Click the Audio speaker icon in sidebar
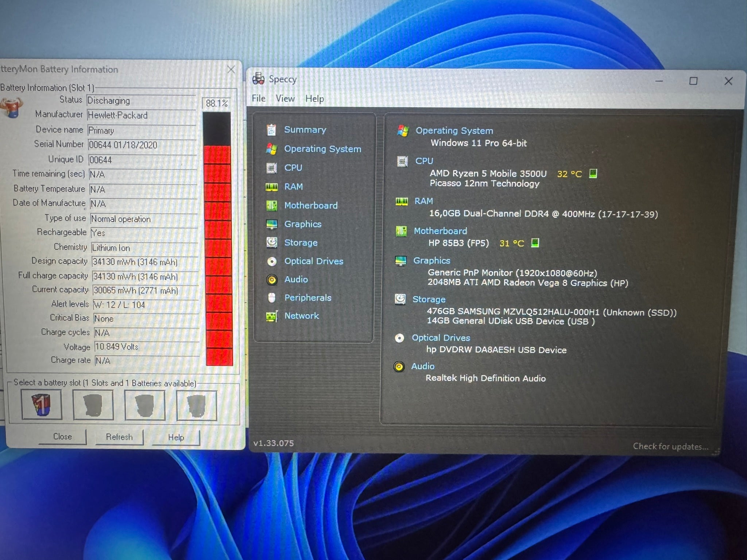 (272, 280)
